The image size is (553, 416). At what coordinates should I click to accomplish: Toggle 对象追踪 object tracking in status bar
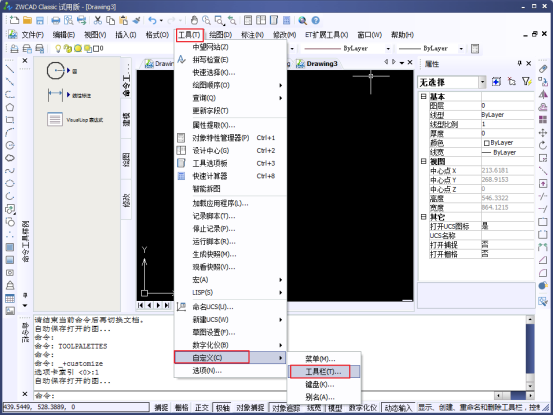click(286, 408)
